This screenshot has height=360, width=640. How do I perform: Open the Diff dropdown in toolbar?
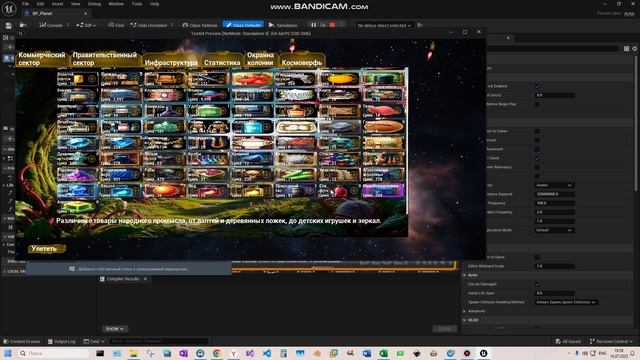point(86,25)
